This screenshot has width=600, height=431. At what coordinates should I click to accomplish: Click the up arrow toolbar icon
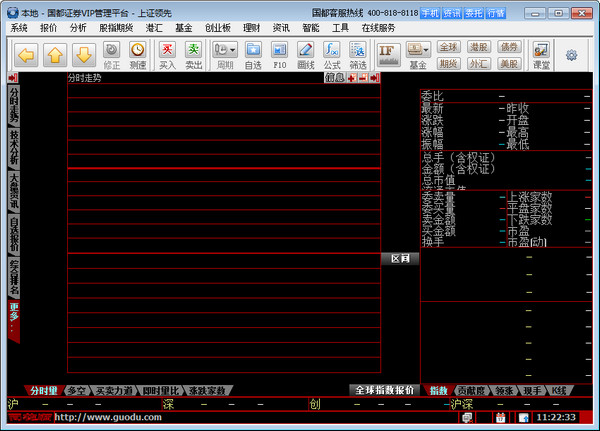[x=55, y=53]
